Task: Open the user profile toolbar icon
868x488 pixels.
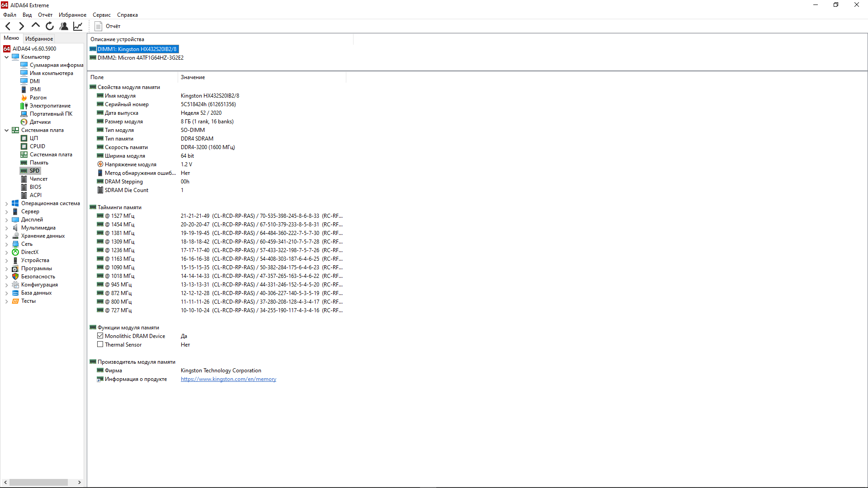Action: 64,26
